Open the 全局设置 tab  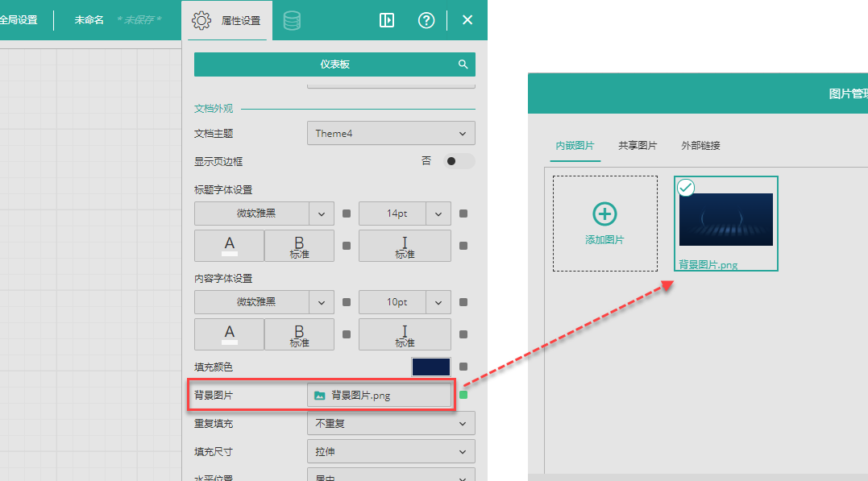click(19, 20)
